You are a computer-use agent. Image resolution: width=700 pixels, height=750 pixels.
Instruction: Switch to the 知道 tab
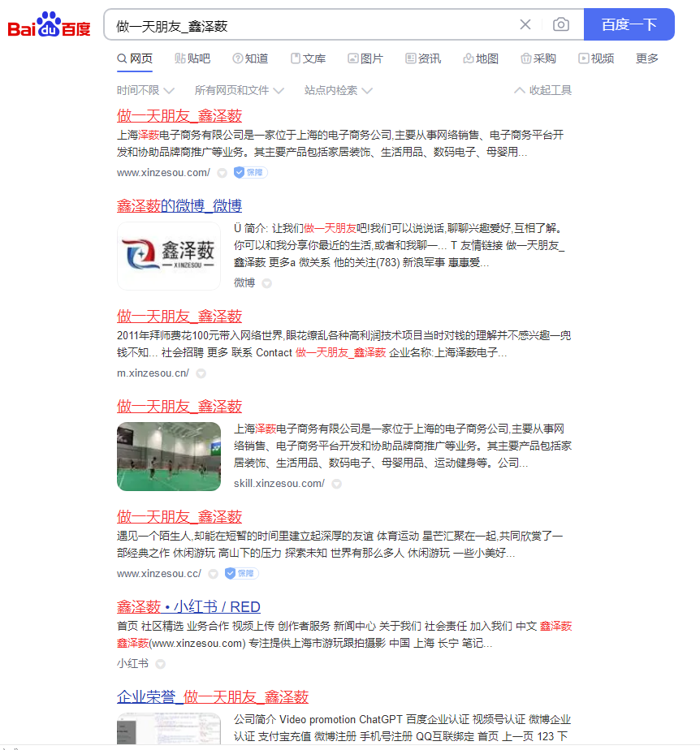pyautogui.click(x=250, y=58)
